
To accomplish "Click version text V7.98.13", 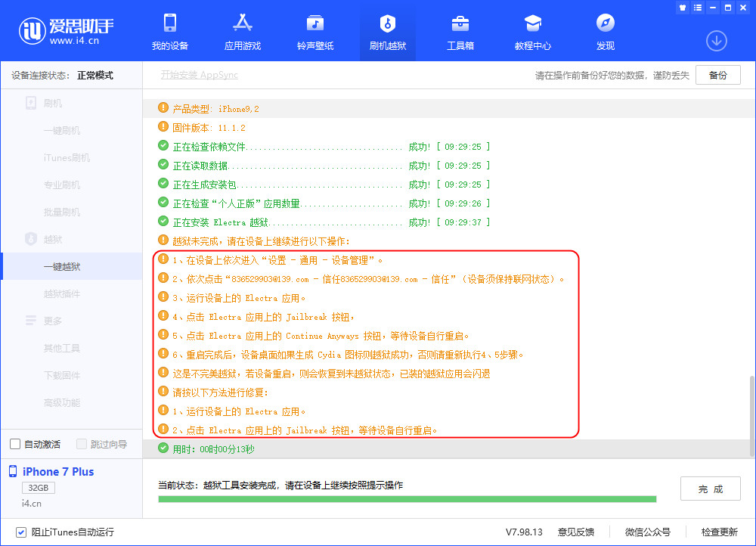I will 524,532.
